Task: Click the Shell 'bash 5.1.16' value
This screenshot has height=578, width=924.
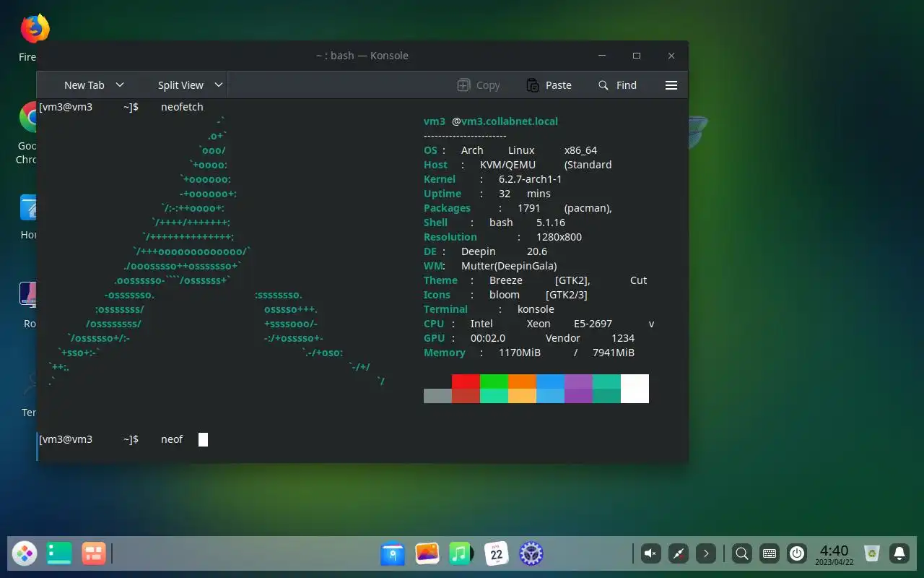Action: [x=527, y=223]
